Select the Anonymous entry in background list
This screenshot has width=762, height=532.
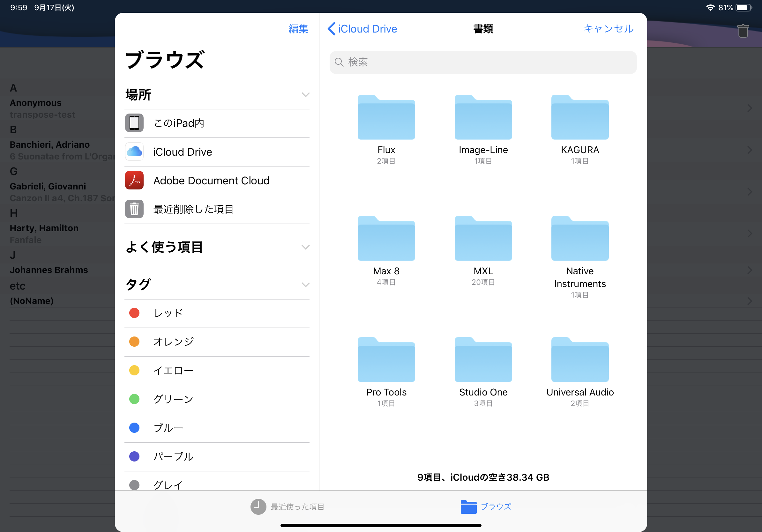point(35,103)
